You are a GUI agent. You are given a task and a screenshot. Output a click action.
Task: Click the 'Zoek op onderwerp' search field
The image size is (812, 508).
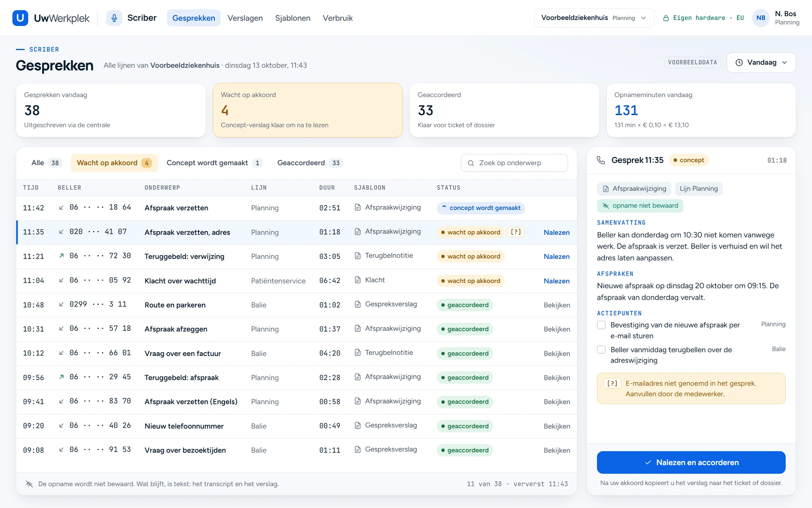pos(514,163)
